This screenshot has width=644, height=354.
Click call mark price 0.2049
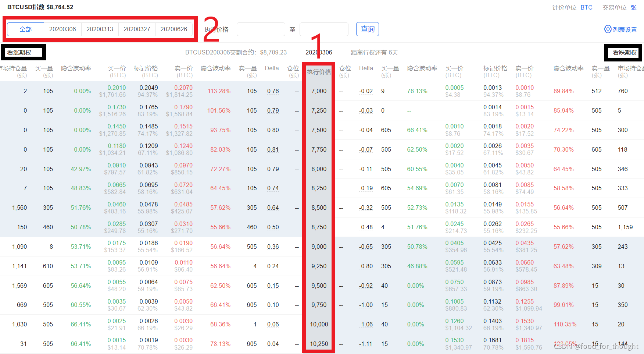[149, 88]
